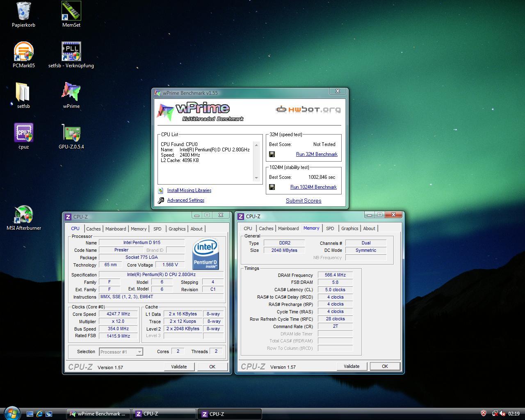Open Mainboard tab in right CPU-Z window
This screenshot has width=525, height=420.
(x=288, y=228)
